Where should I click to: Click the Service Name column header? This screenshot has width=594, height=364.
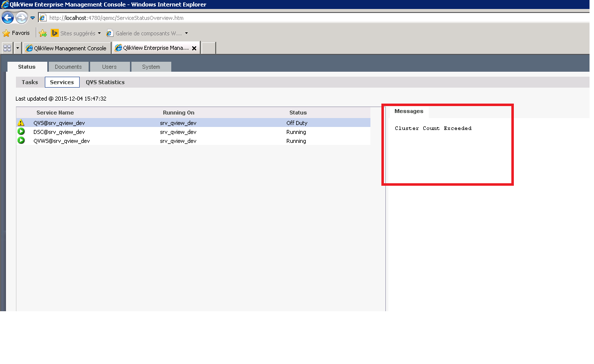[55, 113]
